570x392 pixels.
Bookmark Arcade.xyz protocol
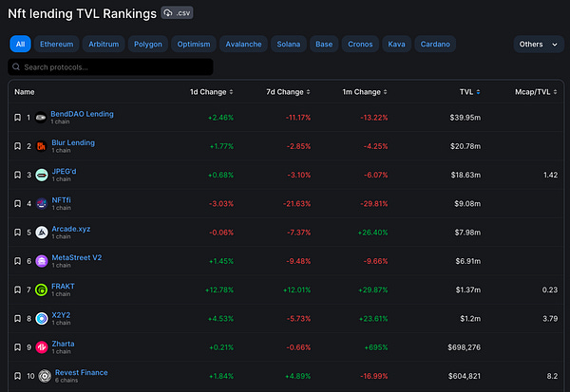tap(17, 233)
